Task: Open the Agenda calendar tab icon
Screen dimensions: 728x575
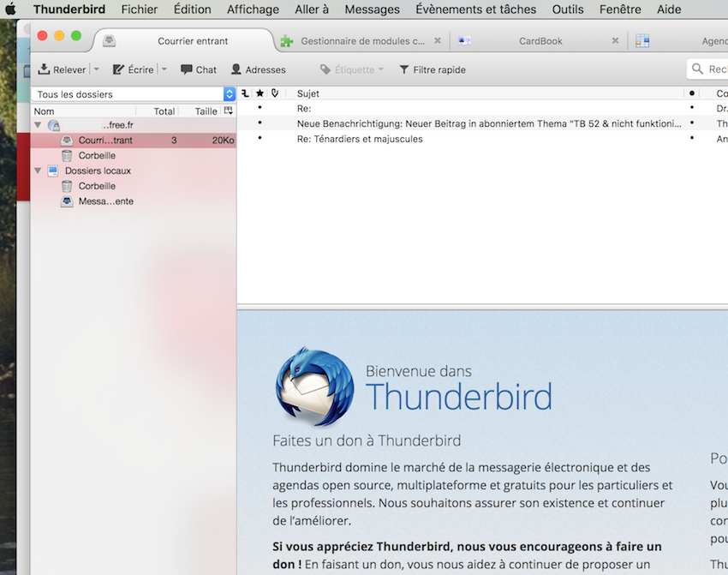Action: 642,41
